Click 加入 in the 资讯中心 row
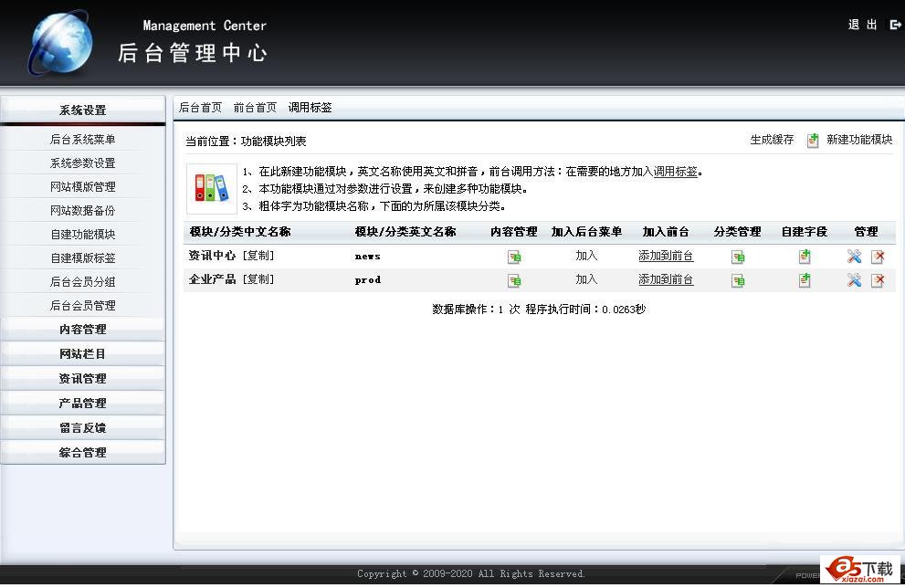This screenshot has height=588, width=905. [586, 256]
